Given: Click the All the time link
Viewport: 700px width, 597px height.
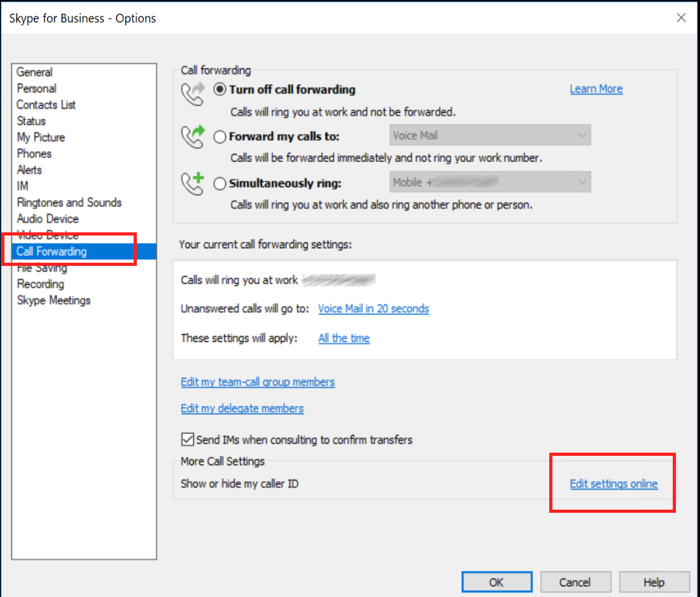Looking at the screenshot, I should (344, 338).
